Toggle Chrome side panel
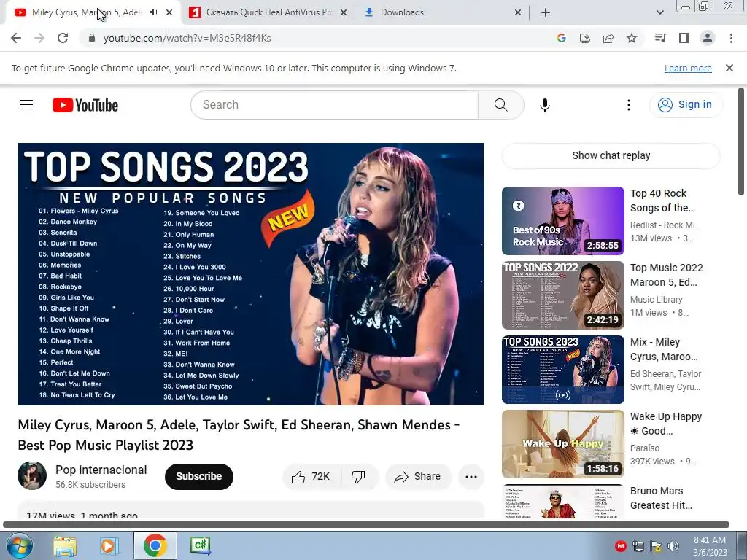 click(x=684, y=38)
